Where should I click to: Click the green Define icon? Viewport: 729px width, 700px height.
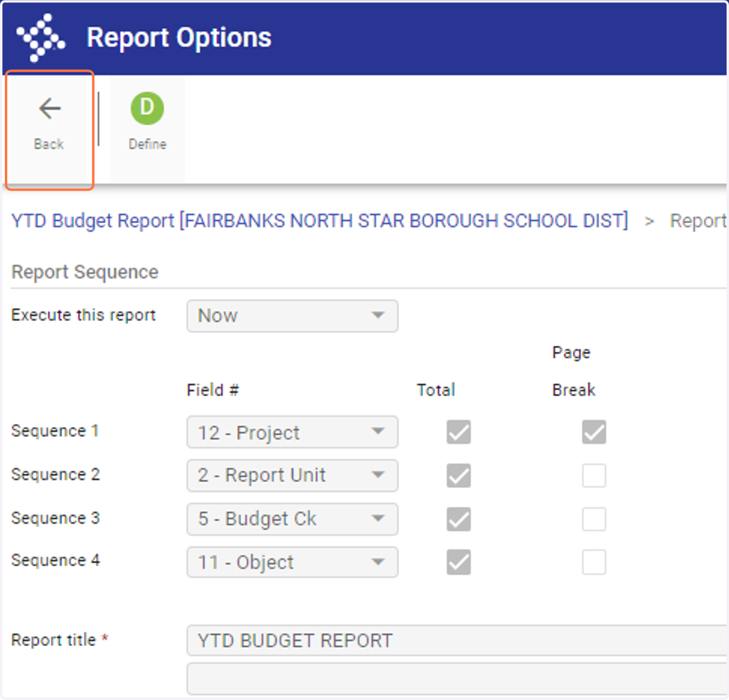pos(147,109)
